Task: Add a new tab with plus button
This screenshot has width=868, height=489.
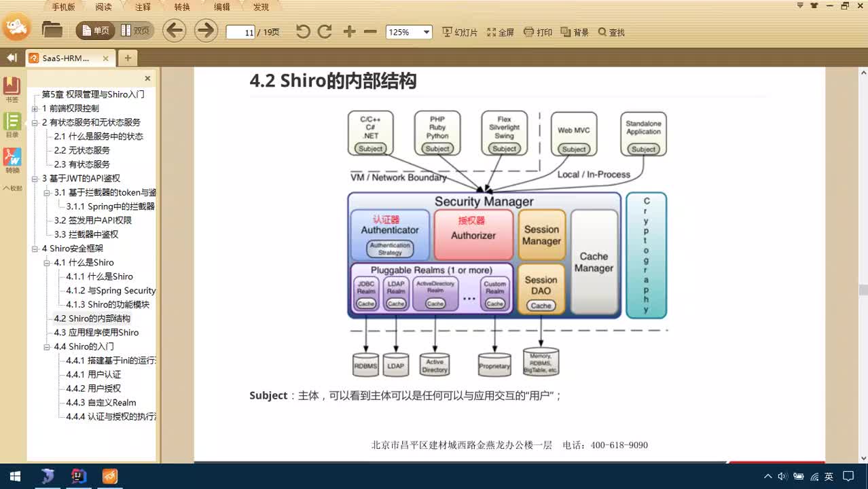Action: (127, 58)
